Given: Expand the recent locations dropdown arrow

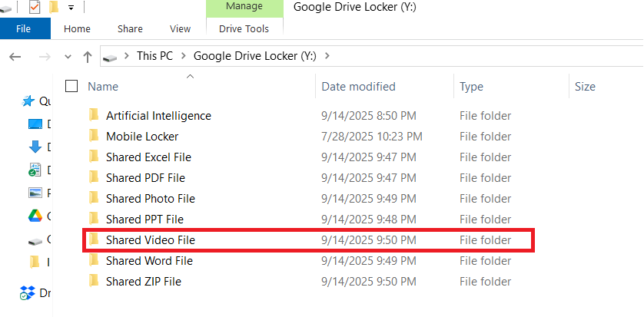Looking at the screenshot, I should point(68,56).
